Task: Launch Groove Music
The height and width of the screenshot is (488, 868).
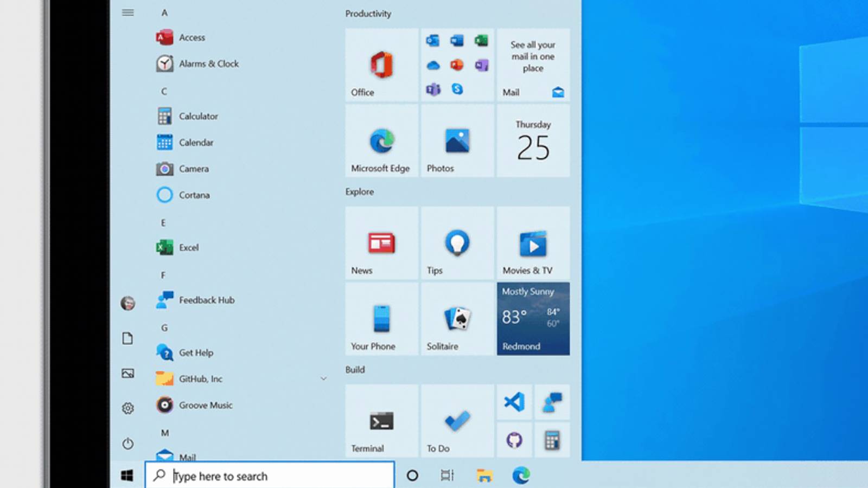Action: click(x=194, y=405)
